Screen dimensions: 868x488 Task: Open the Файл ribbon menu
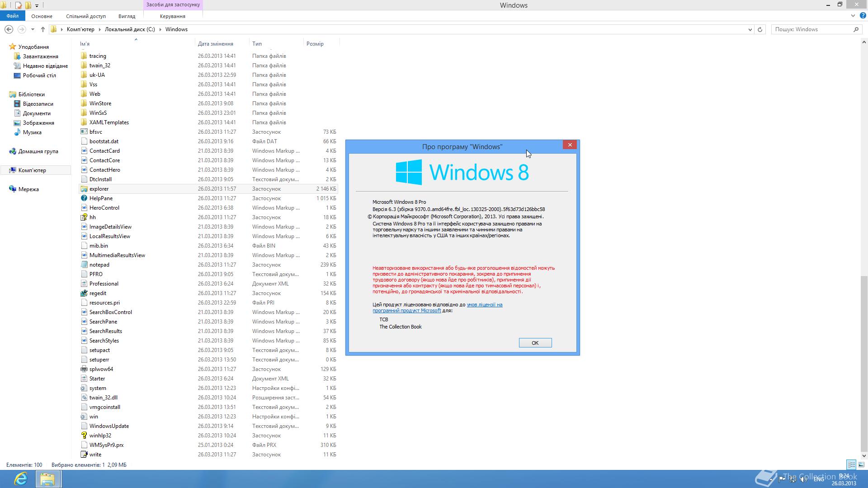pyautogui.click(x=13, y=16)
